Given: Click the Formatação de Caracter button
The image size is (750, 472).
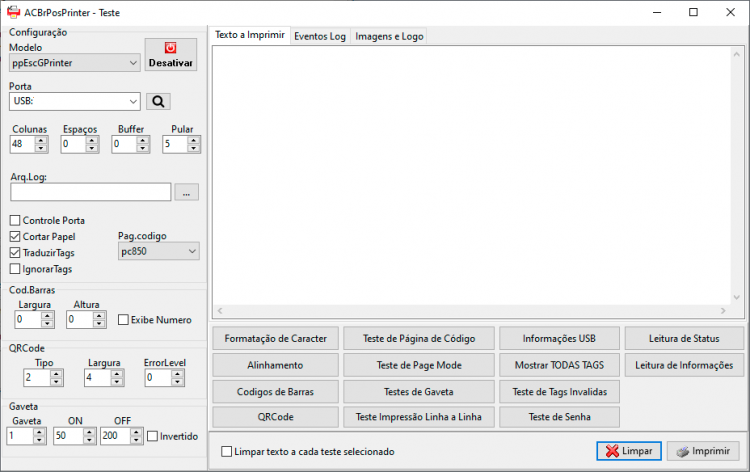Looking at the screenshot, I should (x=276, y=339).
